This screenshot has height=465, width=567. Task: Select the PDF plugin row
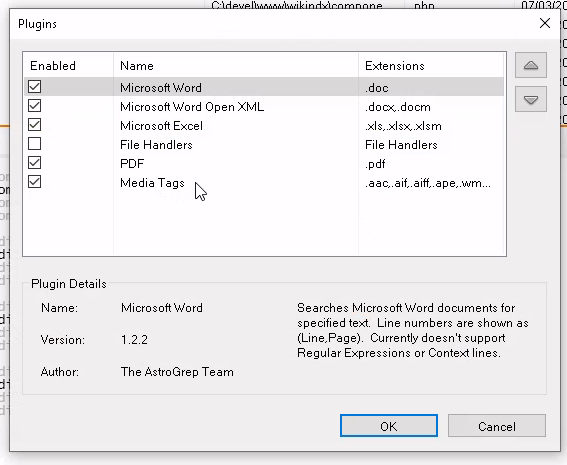[264, 164]
